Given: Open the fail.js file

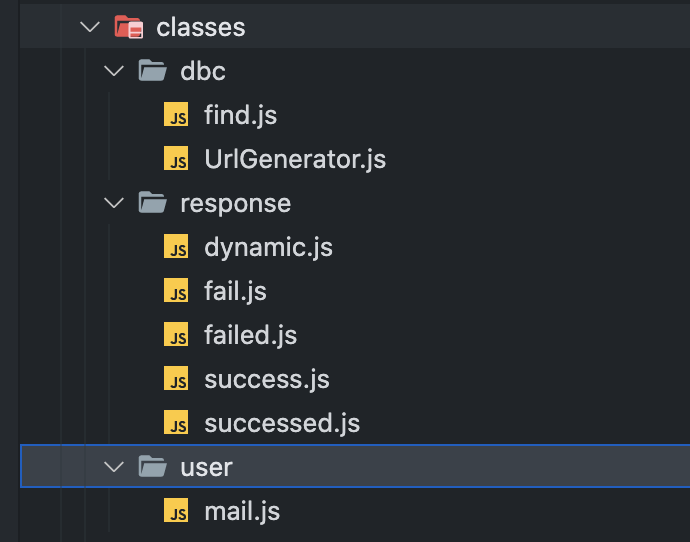Looking at the screenshot, I should pos(235,291).
